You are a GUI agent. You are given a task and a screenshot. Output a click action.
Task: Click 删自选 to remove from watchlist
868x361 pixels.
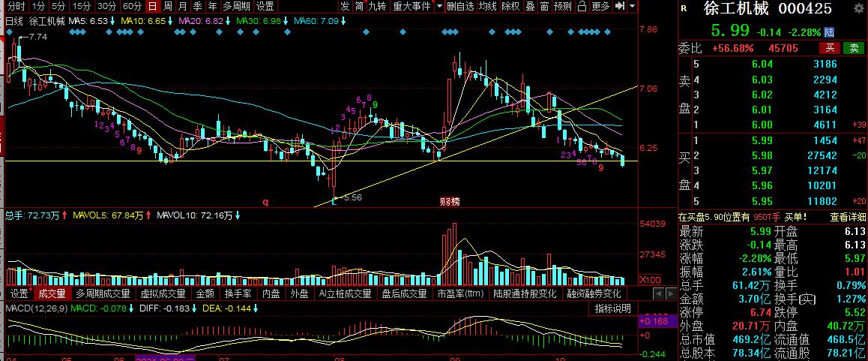point(460,7)
